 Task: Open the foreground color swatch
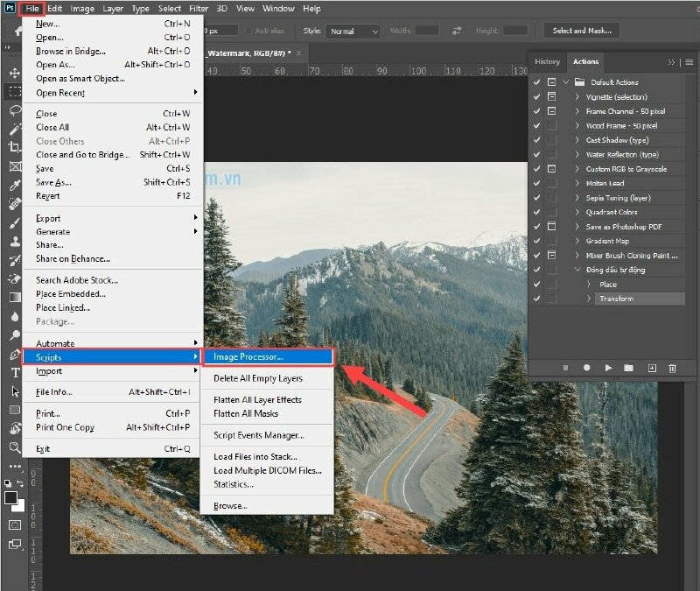(10, 499)
